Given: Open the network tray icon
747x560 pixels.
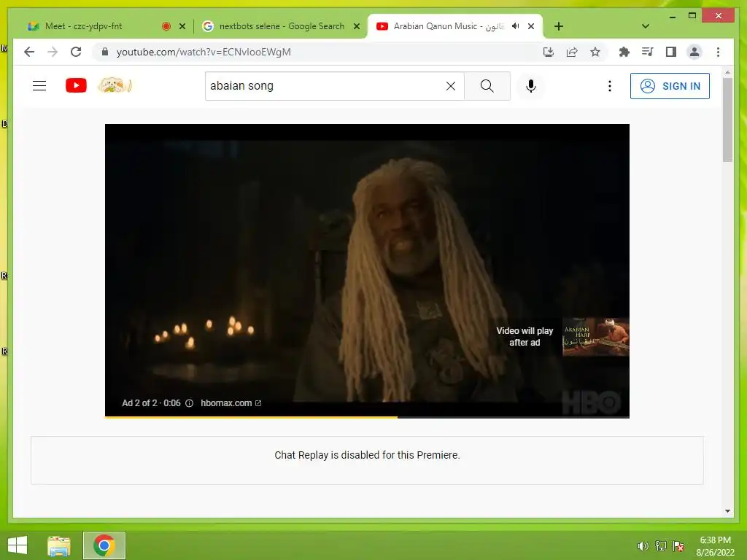Looking at the screenshot, I should click(660, 546).
